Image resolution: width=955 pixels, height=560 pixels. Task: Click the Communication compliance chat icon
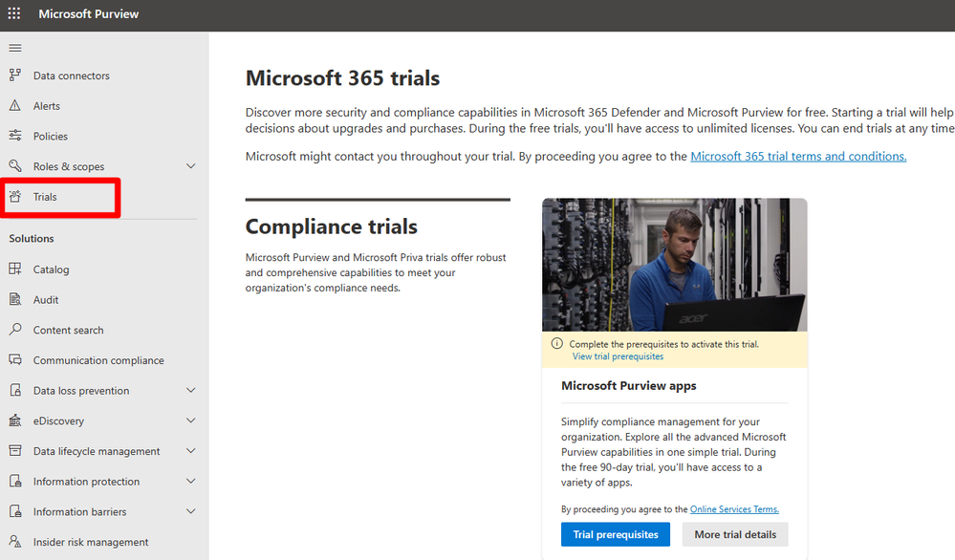pos(15,359)
